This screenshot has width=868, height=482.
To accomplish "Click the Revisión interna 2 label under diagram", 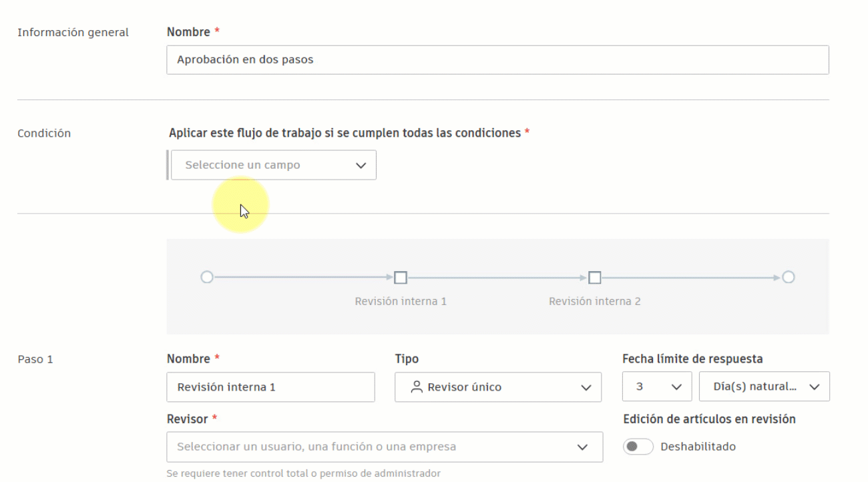I will 594,300.
